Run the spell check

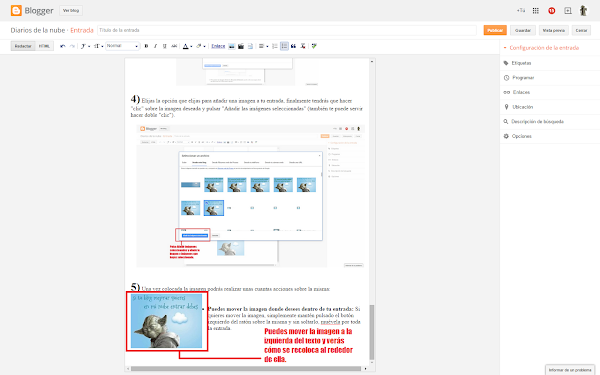[314, 46]
